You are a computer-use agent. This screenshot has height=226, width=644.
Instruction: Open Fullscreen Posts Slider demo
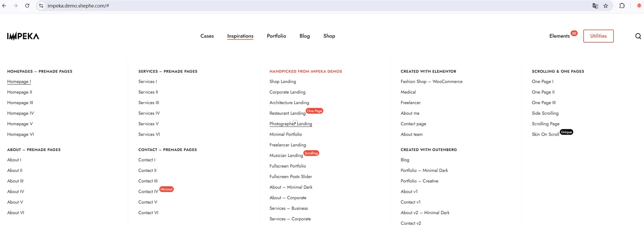[291, 176]
